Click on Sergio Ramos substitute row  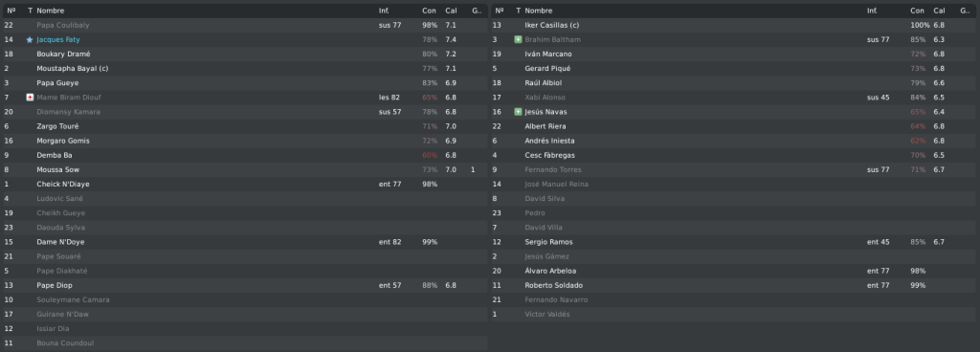click(x=732, y=242)
